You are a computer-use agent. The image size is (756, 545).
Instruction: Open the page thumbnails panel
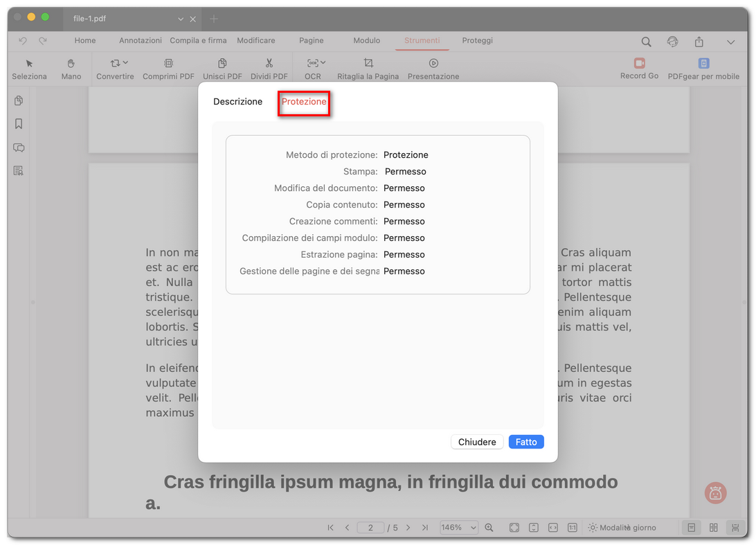pyautogui.click(x=19, y=100)
